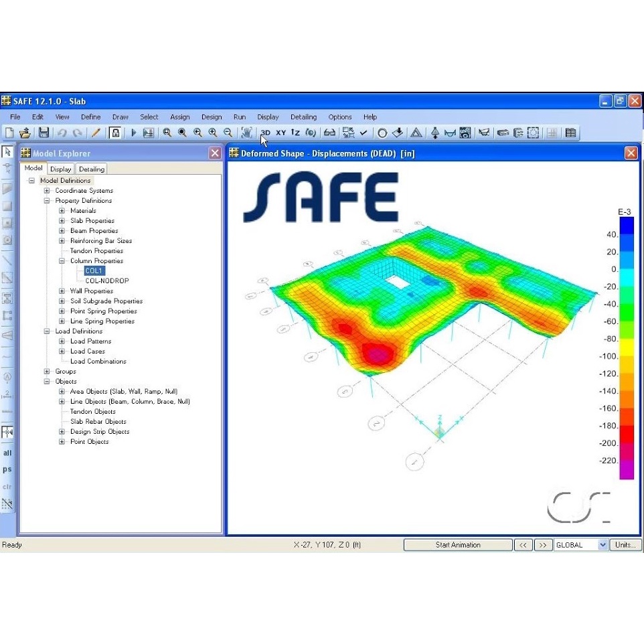Switch to the Display tab in Model Explorer

point(61,169)
